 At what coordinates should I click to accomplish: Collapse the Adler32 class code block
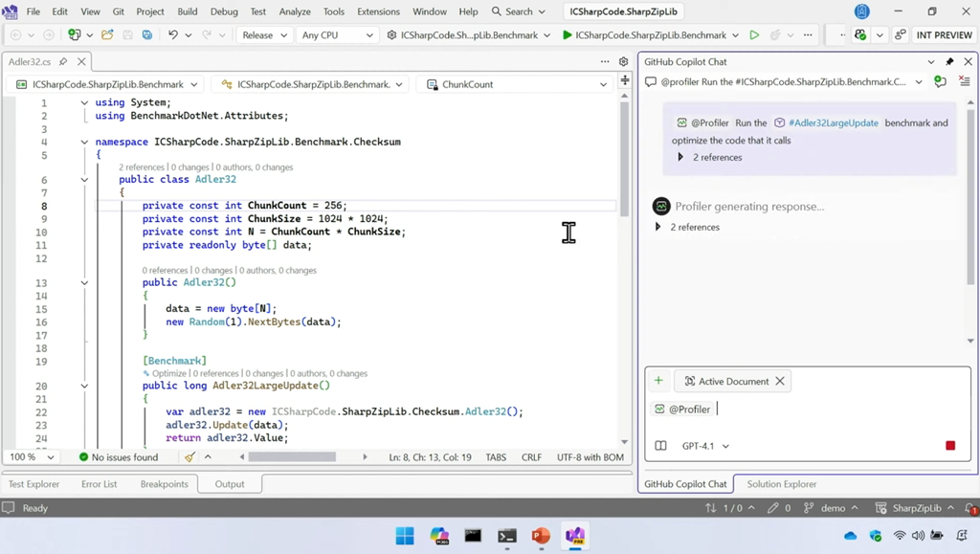(84, 180)
